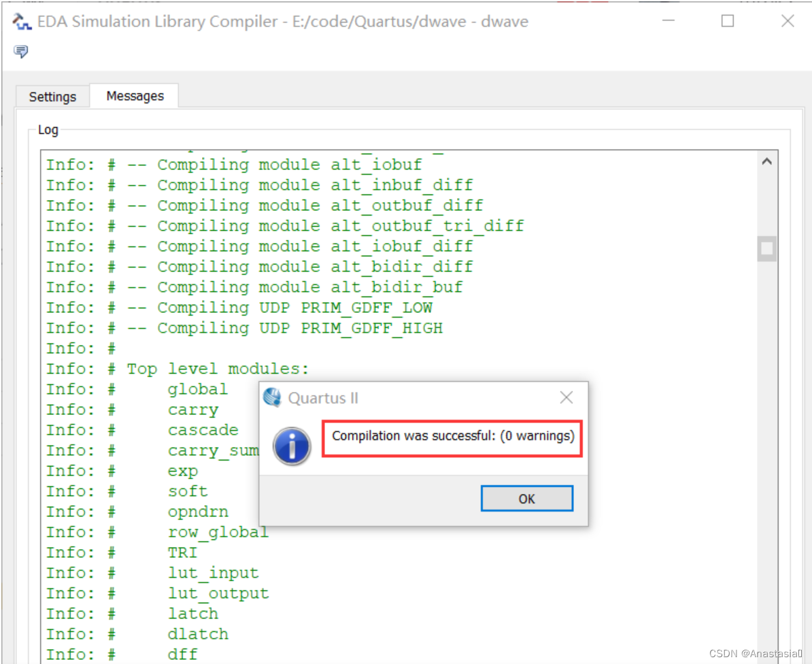Screen dimensions: 812x664
Task: Click log line 'Compiling module alt_outbuf_diff'
Action: click(265, 205)
